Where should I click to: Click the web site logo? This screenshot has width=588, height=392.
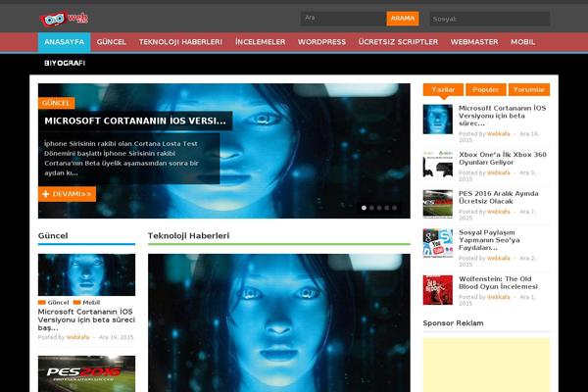click(x=64, y=19)
